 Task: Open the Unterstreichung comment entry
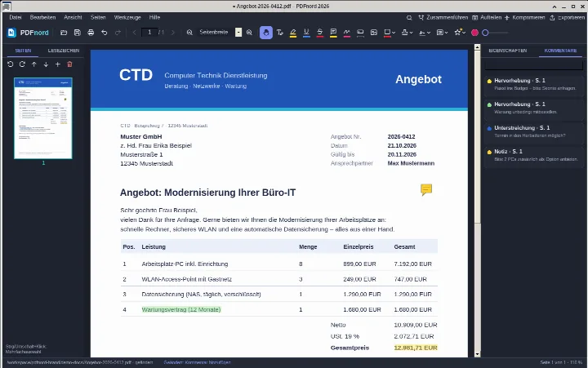[x=534, y=131]
